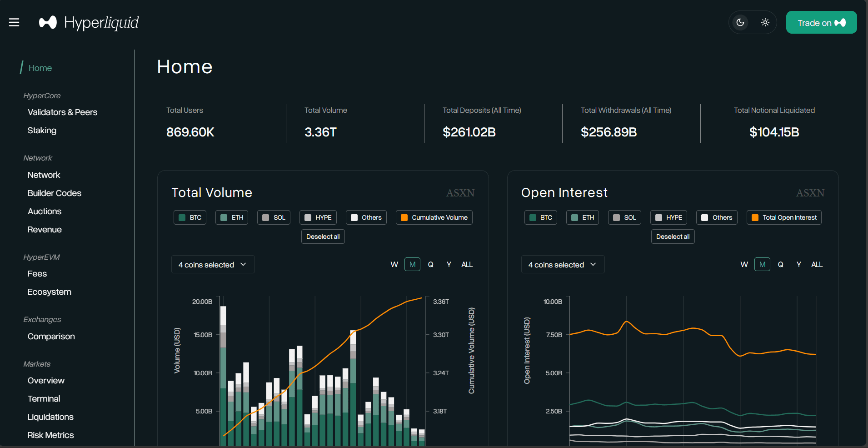Click the ASXN logo in Open Interest
Screen dimensions: 868x448
[x=810, y=193]
